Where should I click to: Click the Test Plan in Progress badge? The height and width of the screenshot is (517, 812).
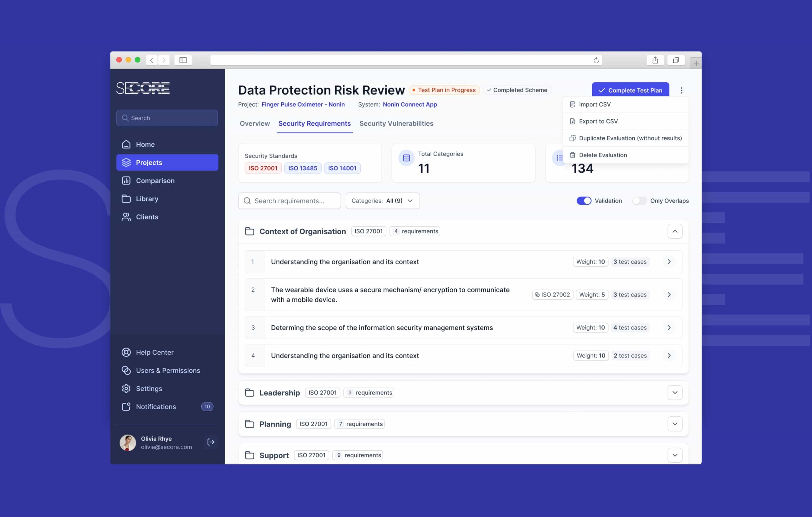coord(444,90)
